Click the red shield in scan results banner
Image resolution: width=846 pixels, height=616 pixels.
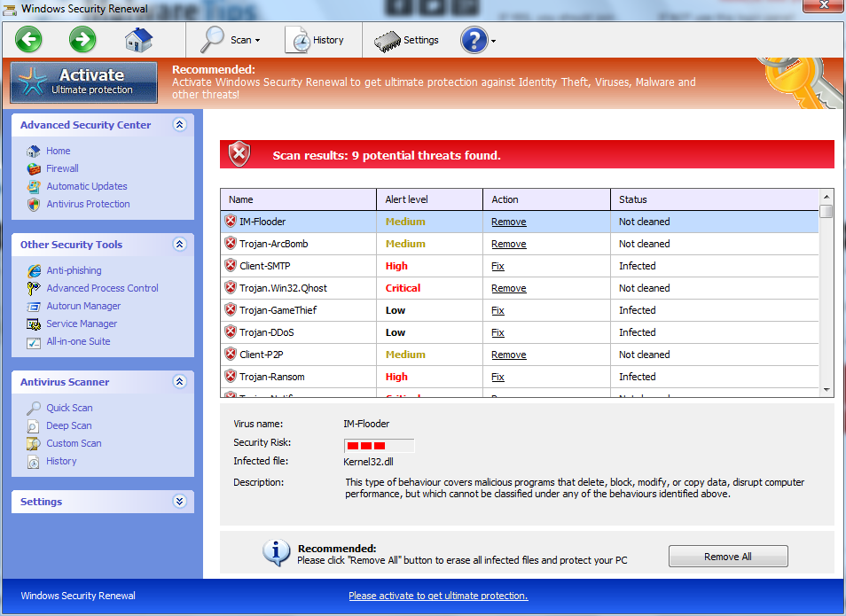coord(239,155)
